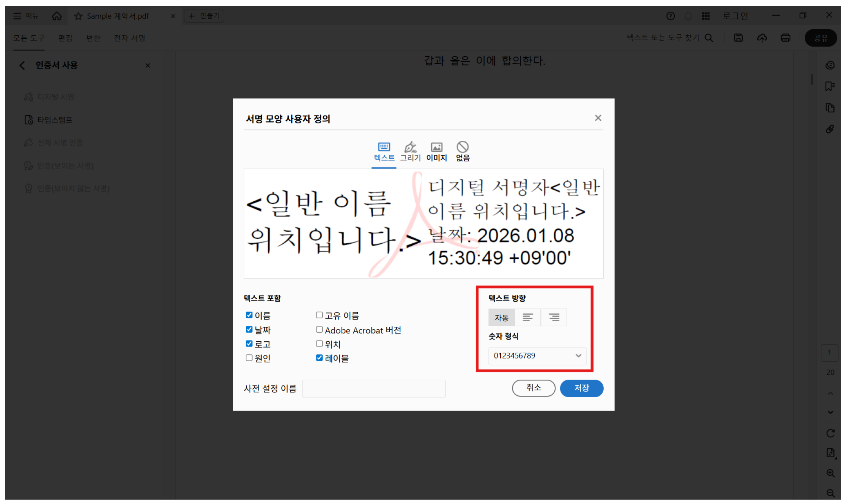Check the 위치 option
This screenshot has height=504, width=843.
[319, 343]
